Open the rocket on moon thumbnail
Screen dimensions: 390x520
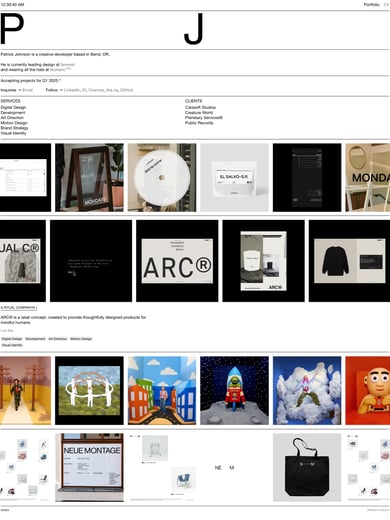(234, 391)
